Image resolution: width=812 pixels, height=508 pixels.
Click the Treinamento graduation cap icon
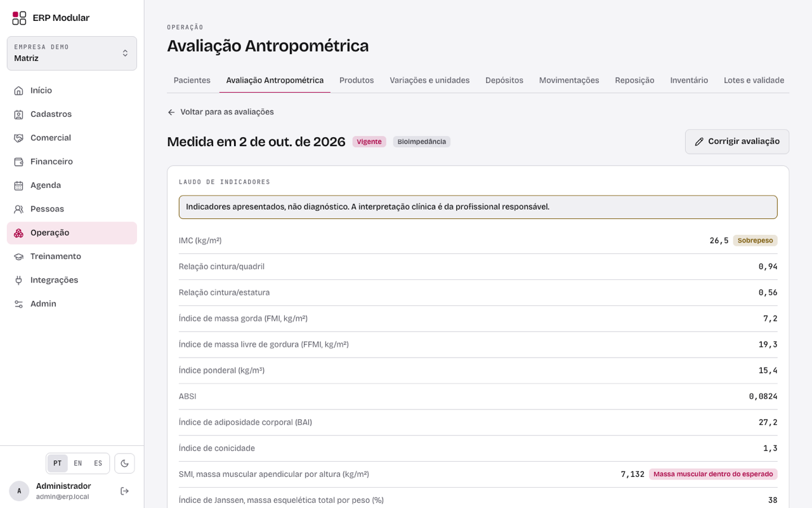[x=19, y=257]
